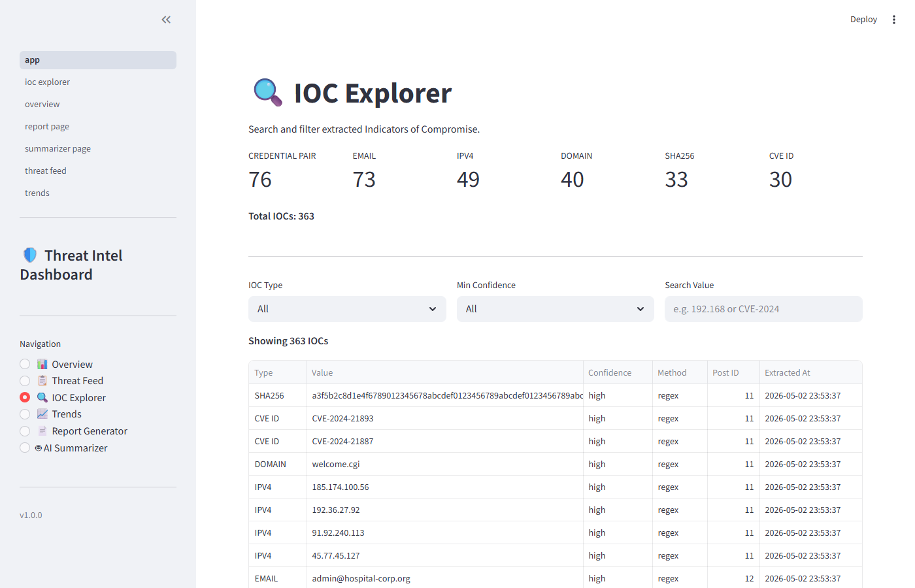The image size is (915, 588).
Task: Click the CVE ID metric value 30
Action: point(780,179)
